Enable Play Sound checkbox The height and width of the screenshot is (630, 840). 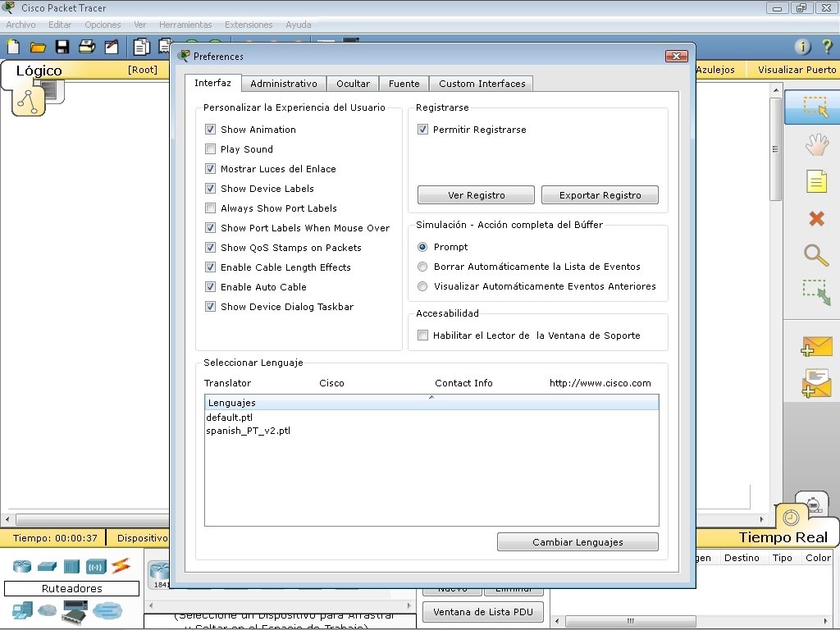(x=211, y=149)
